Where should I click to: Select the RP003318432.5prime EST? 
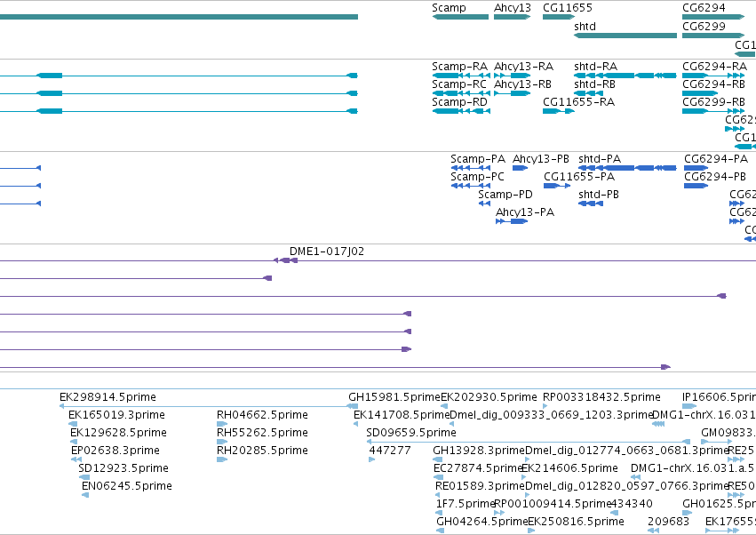[x=545, y=406]
